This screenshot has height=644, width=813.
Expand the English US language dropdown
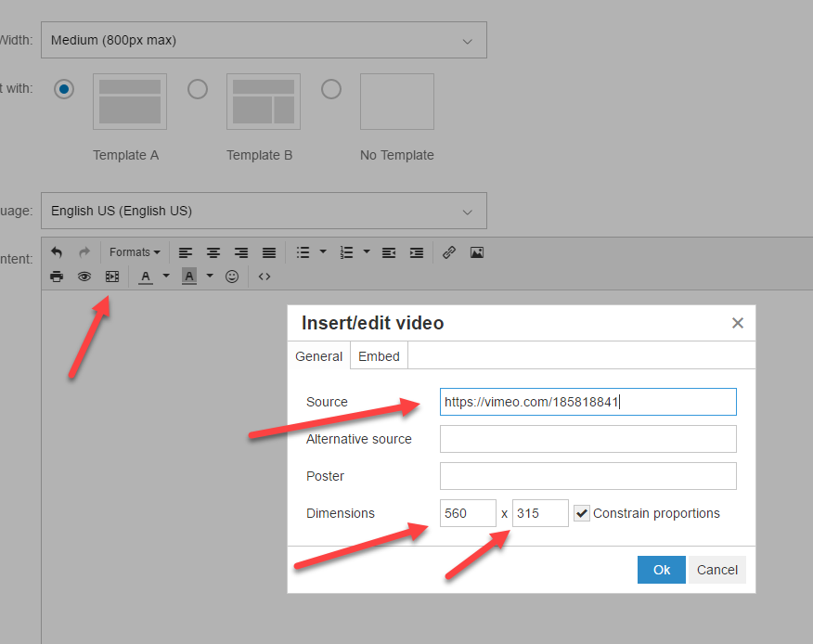pos(264,211)
